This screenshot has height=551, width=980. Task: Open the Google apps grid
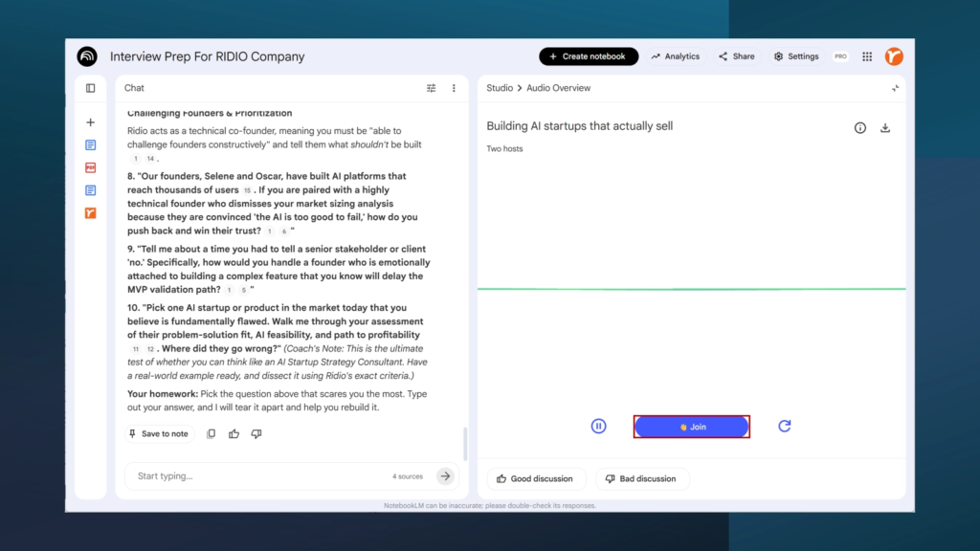[x=867, y=56]
